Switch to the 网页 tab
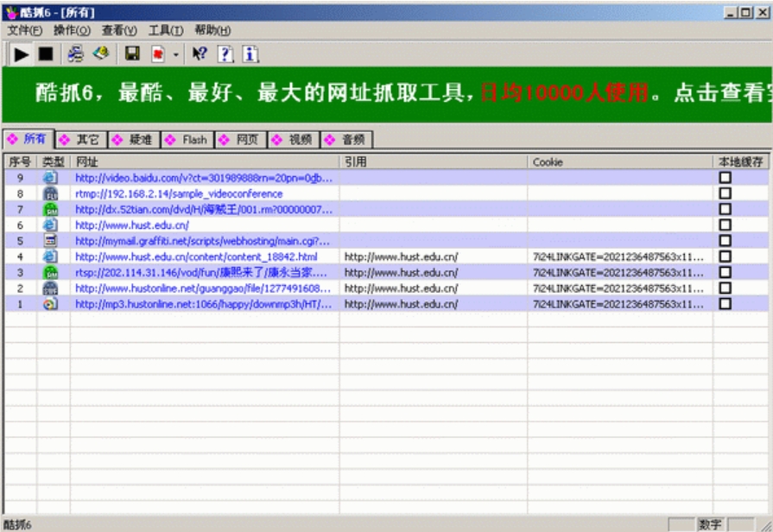 point(241,140)
